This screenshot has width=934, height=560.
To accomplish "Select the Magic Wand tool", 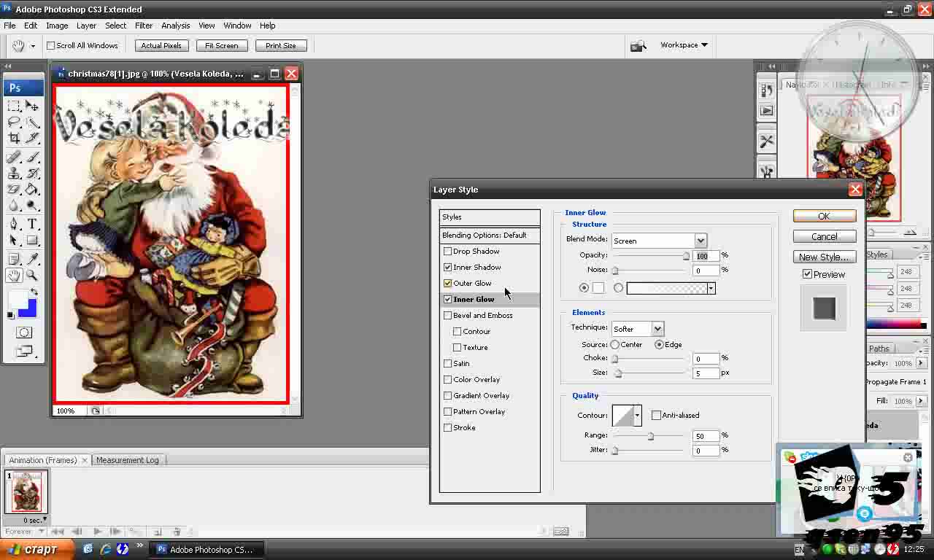I will coord(33,122).
